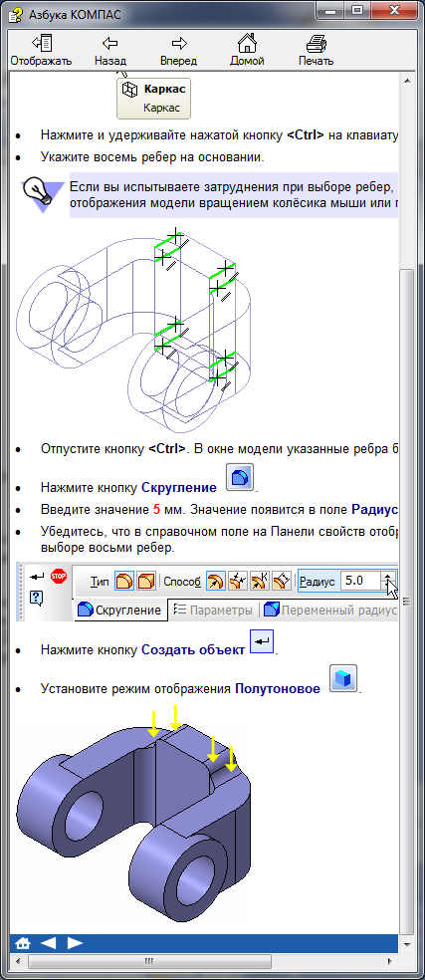
Task: Click the STOP icon in properties panel
Action: pos(58,577)
